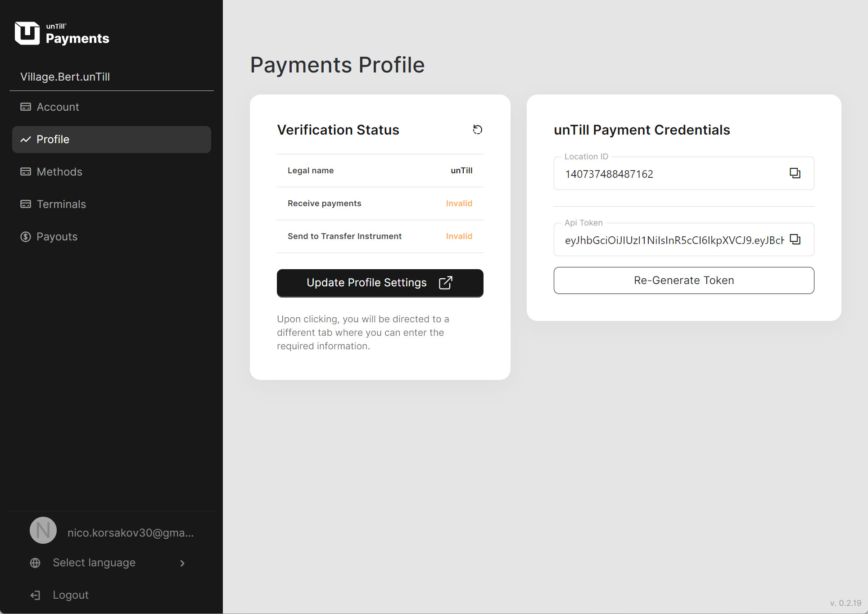Copy the Api Token value
Viewport: 868px width, 614px height.
795,239
